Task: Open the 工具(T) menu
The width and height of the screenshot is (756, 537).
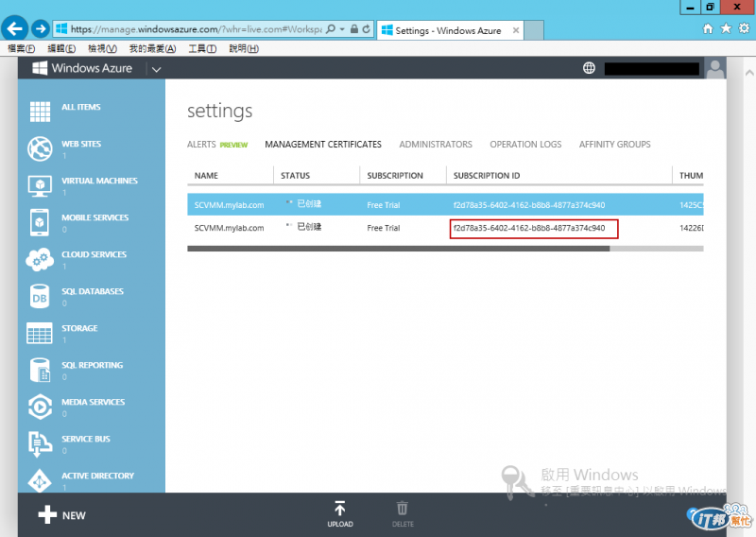Action: point(202,48)
